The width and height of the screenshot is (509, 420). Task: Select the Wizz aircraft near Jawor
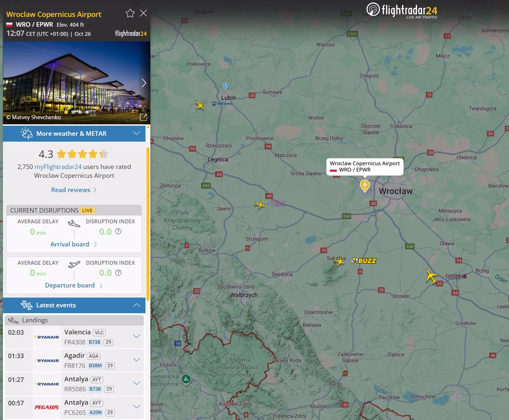coord(260,204)
